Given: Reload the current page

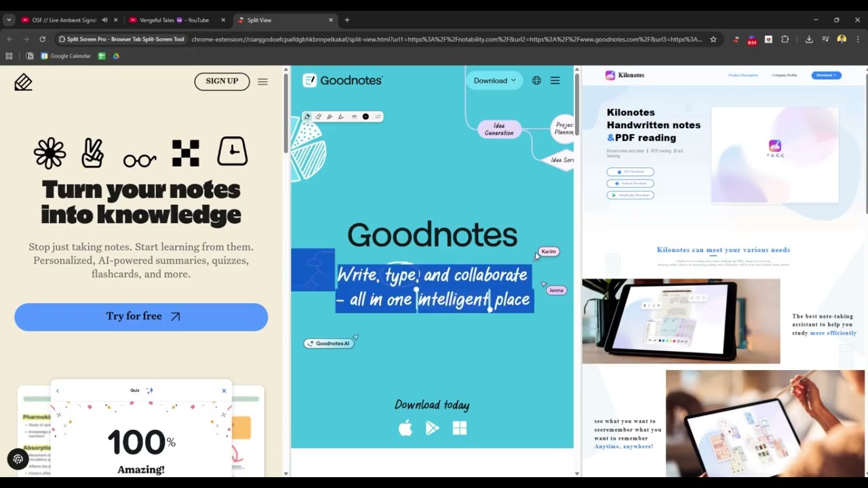Looking at the screenshot, I should [x=42, y=39].
